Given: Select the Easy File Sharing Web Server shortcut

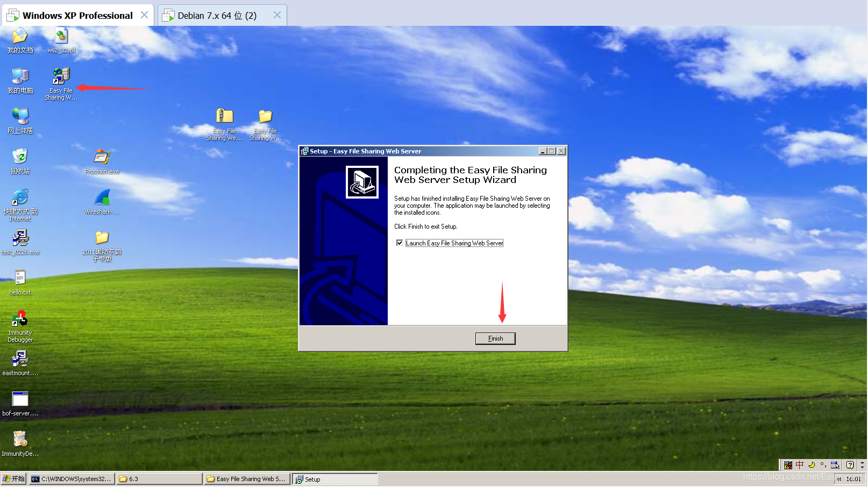Looking at the screenshot, I should (x=61, y=84).
